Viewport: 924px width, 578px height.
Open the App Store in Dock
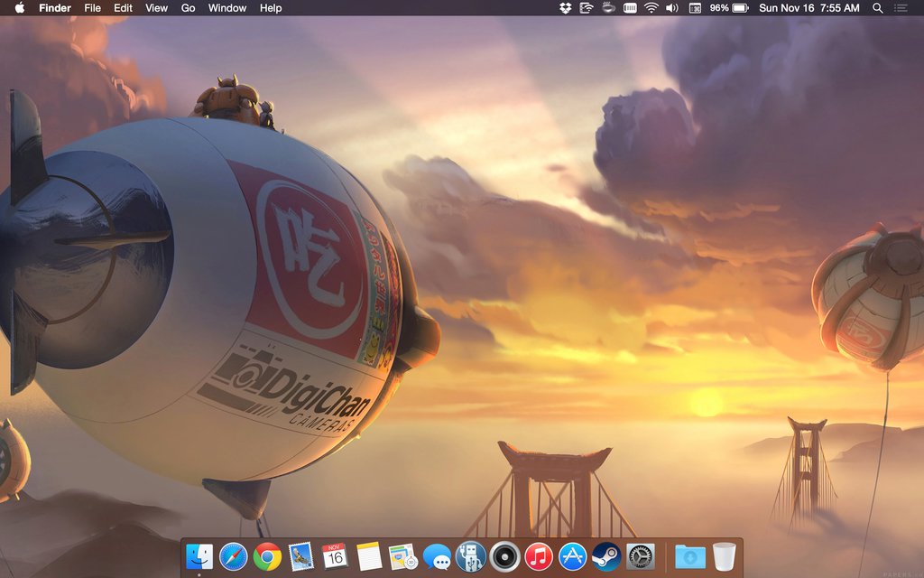[572, 556]
